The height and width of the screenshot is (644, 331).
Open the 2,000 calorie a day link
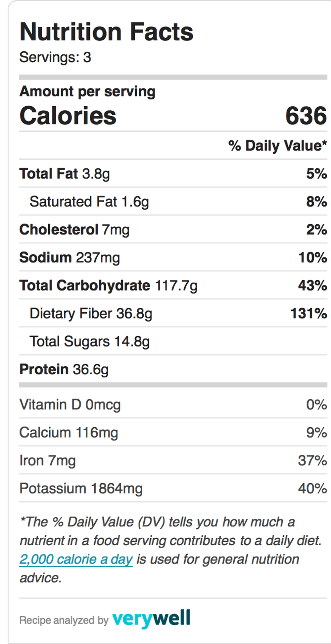click(x=76, y=560)
